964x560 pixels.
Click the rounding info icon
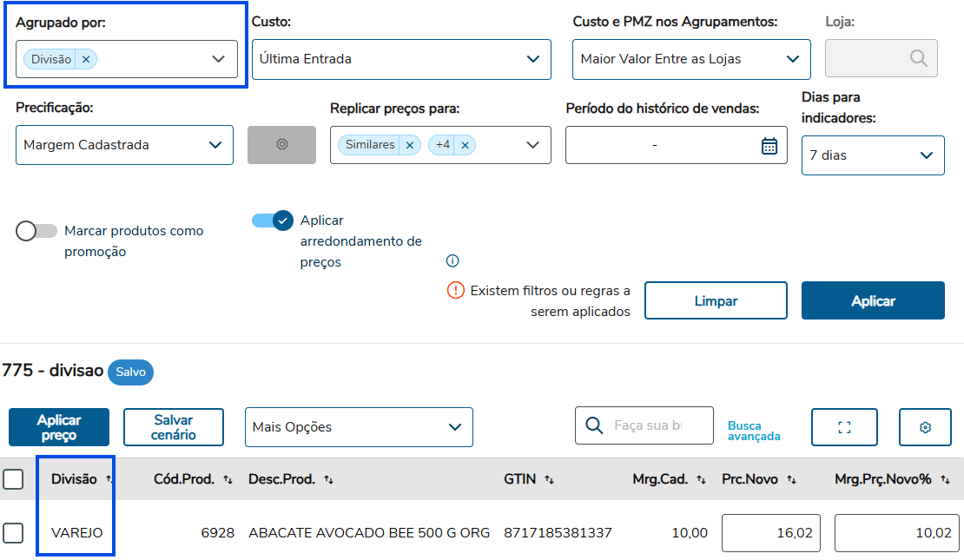(x=452, y=261)
